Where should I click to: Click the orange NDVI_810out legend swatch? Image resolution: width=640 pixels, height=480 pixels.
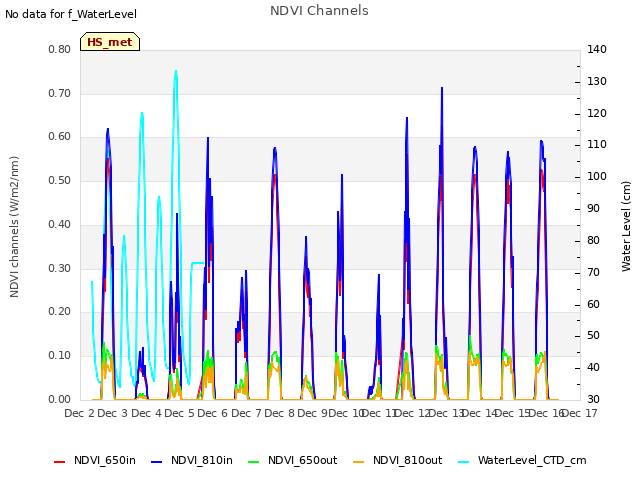[359, 462]
